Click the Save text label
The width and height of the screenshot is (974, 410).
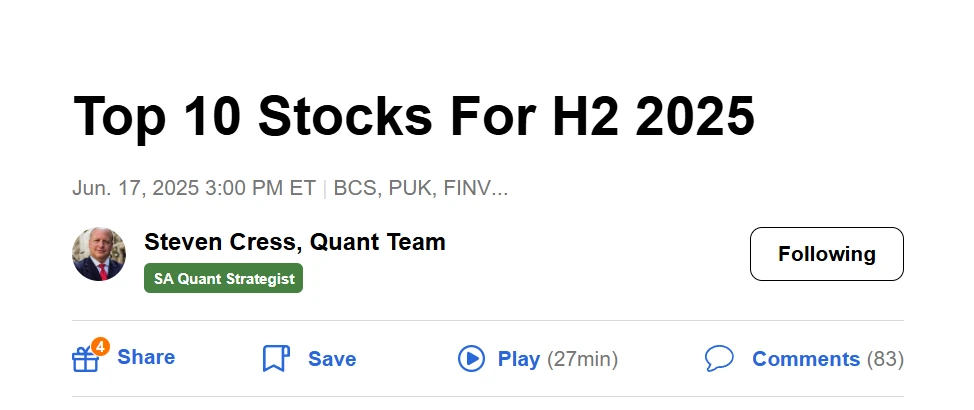click(332, 359)
